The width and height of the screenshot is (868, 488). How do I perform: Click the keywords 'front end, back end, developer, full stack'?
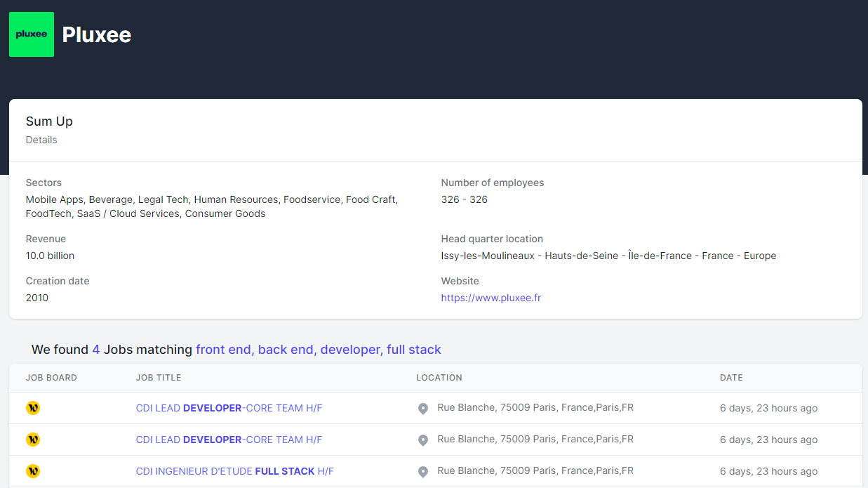point(319,350)
